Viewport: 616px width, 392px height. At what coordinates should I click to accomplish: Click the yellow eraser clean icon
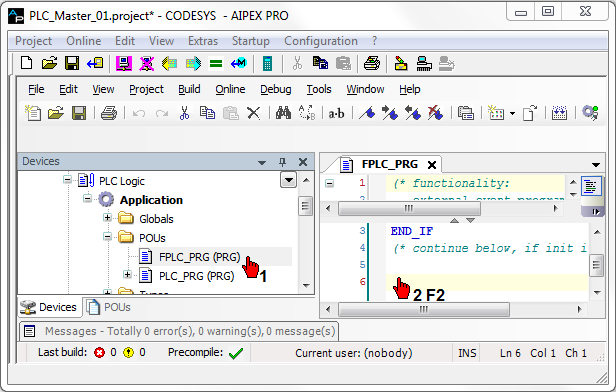pos(401,63)
